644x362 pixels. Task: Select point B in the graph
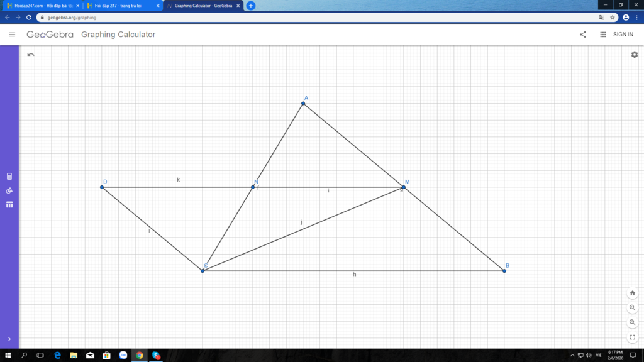coord(504,271)
